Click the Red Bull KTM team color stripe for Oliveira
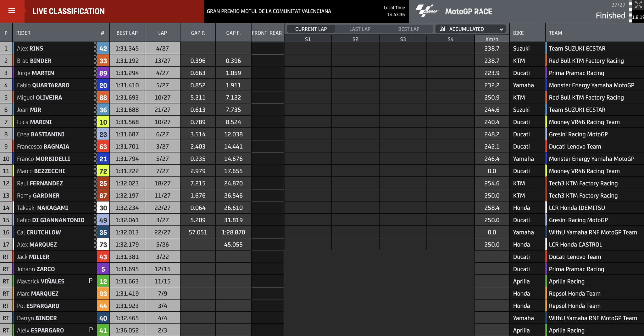644x336 pixels. 546,98
